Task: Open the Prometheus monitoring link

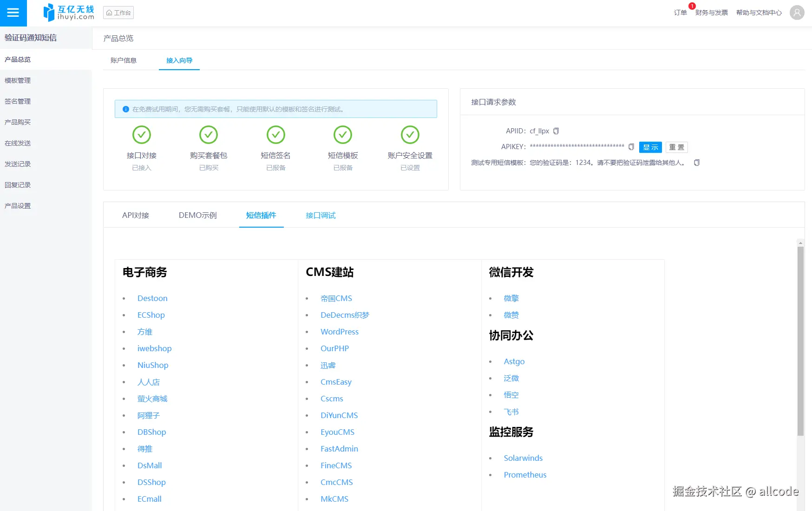Action: click(525, 475)
